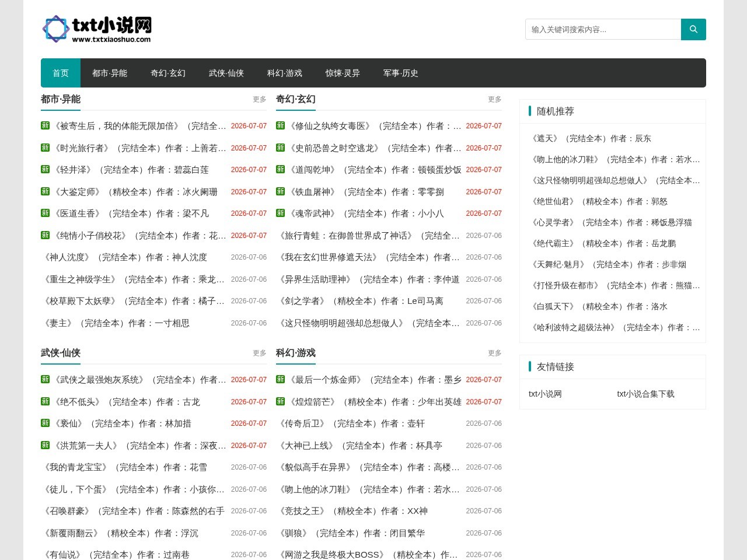Viewport: 747px width, 560px height.
Task: Open 《召唤群豪》 novel link
Action: pyautogui.click(x=133, y=511)
